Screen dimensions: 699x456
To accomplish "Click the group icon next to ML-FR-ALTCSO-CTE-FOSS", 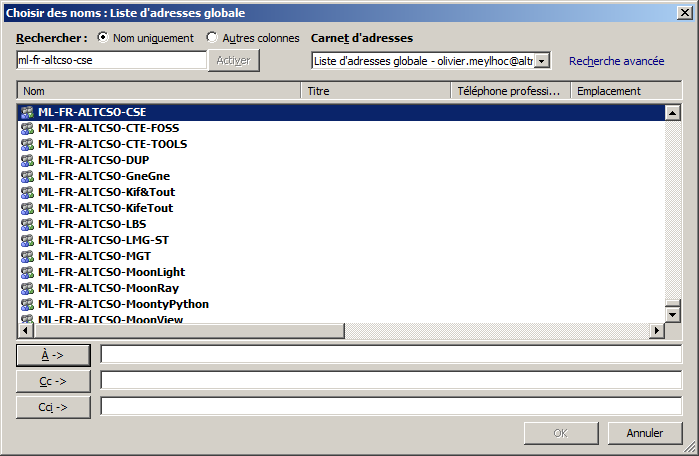I will click(27, 128).
